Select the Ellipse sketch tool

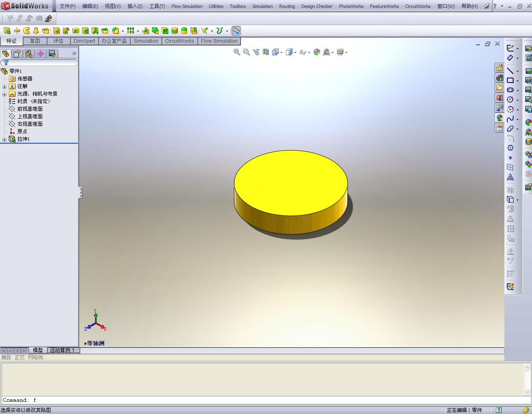510,129
